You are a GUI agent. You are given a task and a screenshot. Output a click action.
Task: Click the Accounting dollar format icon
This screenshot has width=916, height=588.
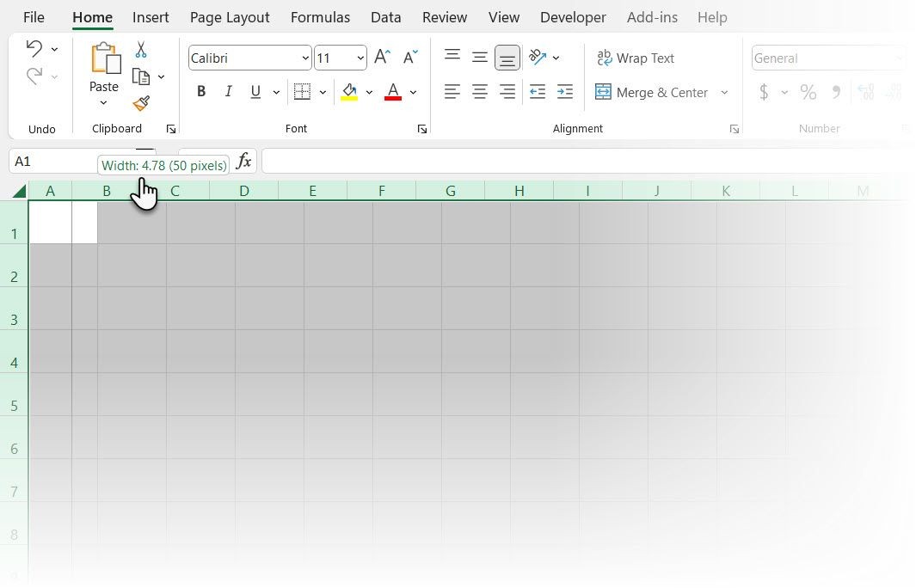pyautogui.click(x=764, y=92)
